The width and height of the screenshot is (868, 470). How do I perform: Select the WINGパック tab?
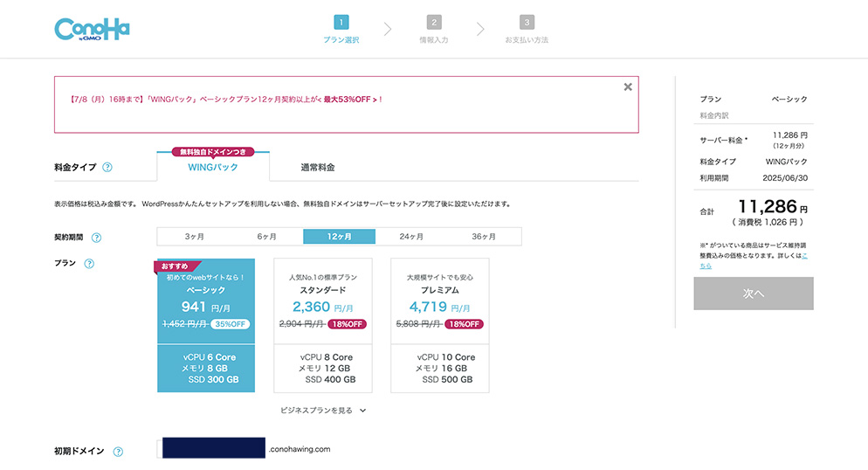213,167
